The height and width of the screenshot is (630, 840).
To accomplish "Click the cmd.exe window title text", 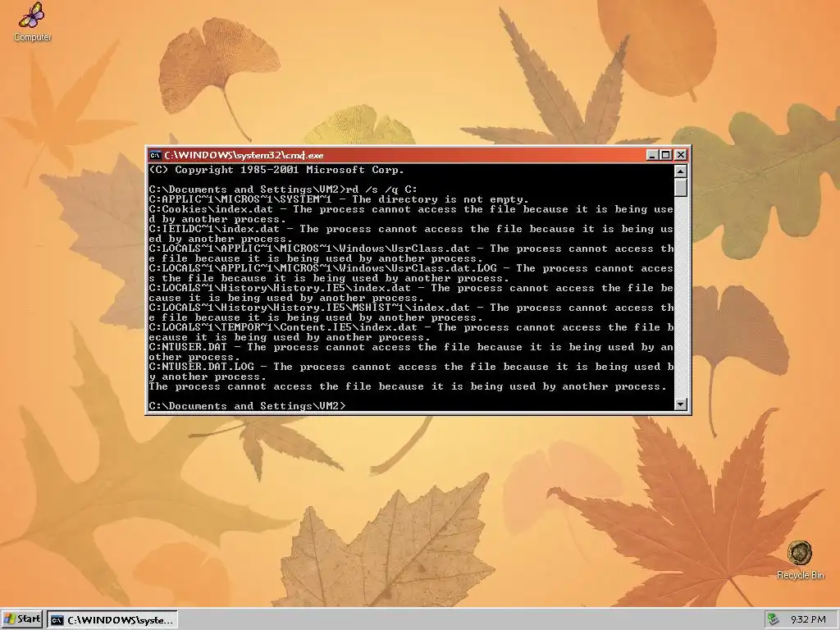I will coord(244,155).
